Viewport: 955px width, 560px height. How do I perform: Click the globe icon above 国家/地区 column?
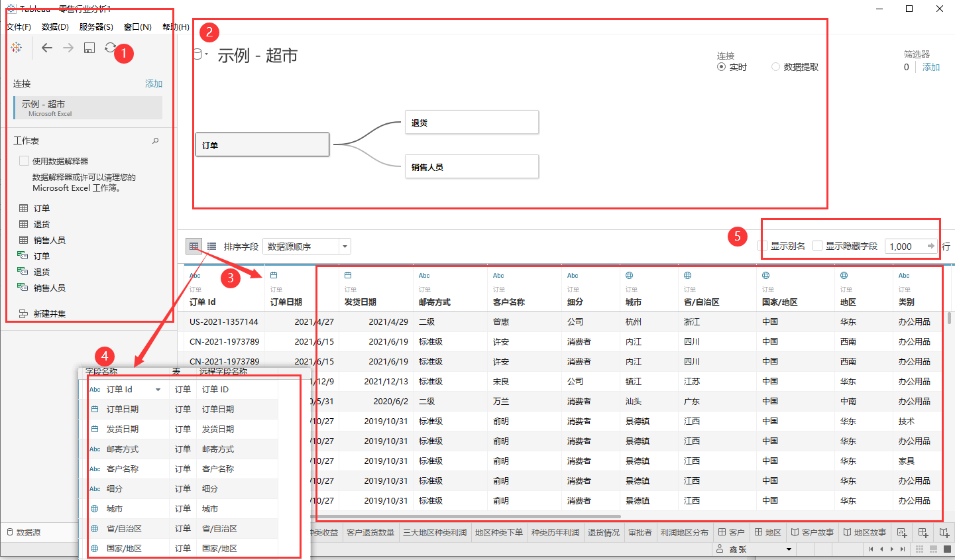tap(766, 275)
